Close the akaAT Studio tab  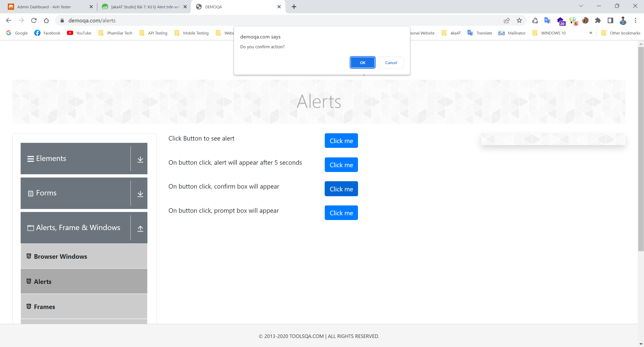coord(185,7)
